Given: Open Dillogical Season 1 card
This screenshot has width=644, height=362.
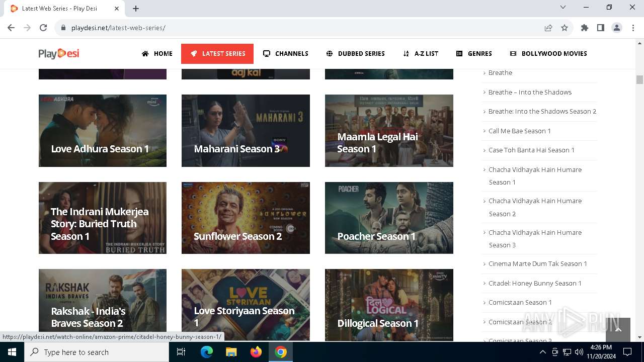Looking at the screenshot, I should [x=389, y=305].
